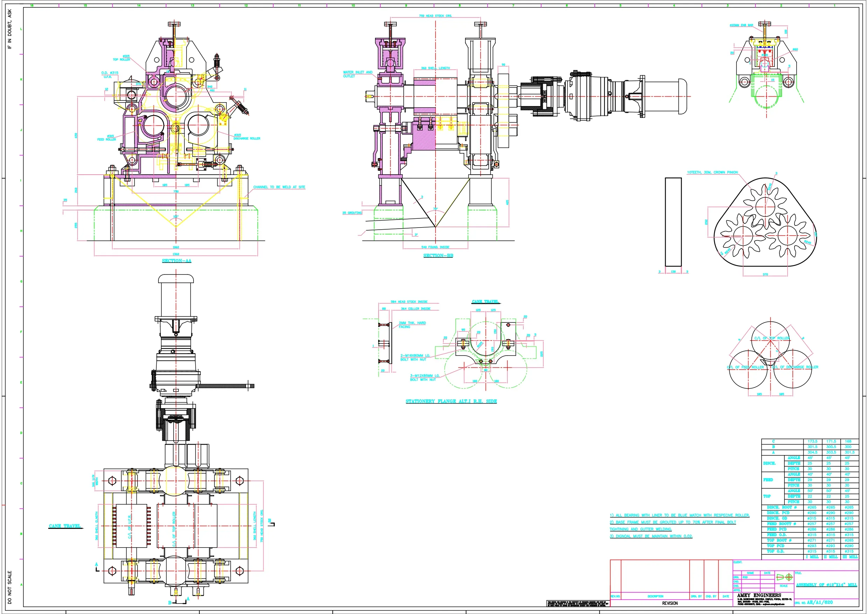This screenshot has height=614, width=868.
Task: Select the 2MM THK. HARD FACING note
Action: click(412, 325)
